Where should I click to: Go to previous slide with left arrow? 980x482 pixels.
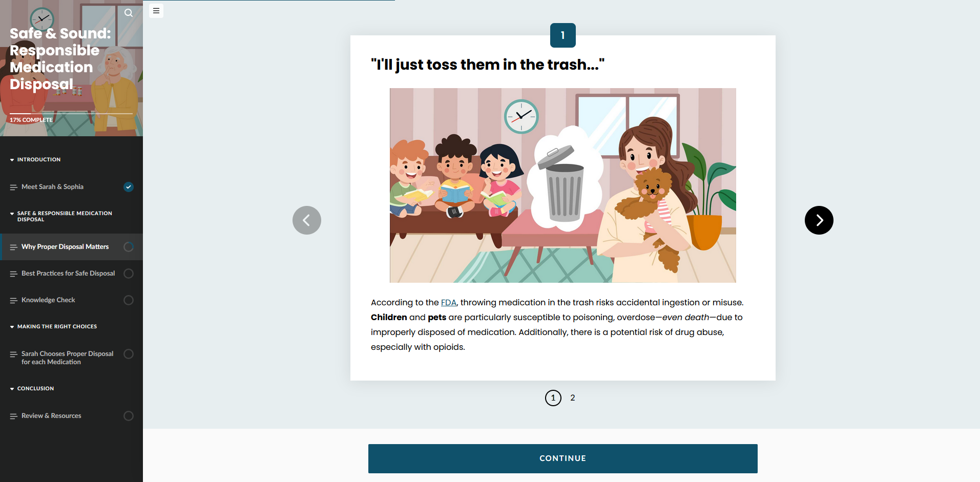307,220
